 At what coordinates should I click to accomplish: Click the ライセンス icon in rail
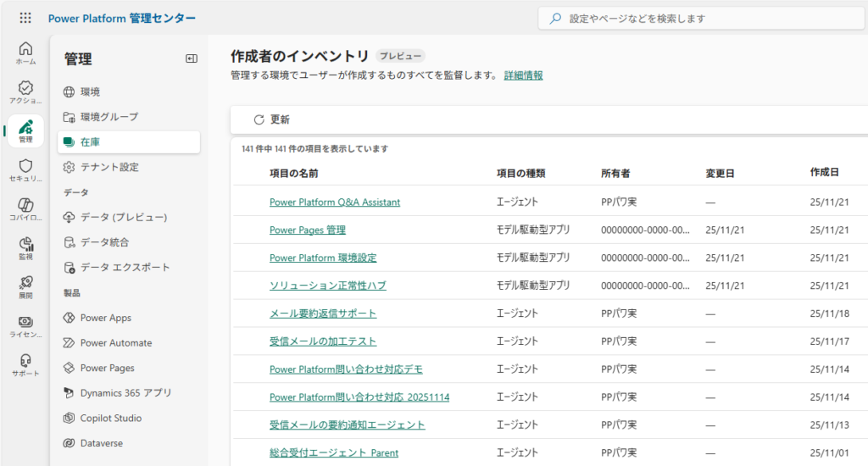click(25, 326)
